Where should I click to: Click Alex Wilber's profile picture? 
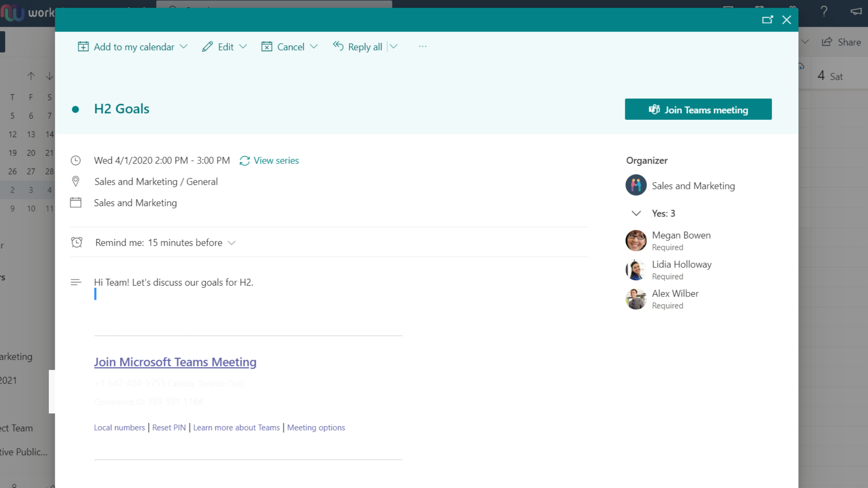tap(636, 299)
